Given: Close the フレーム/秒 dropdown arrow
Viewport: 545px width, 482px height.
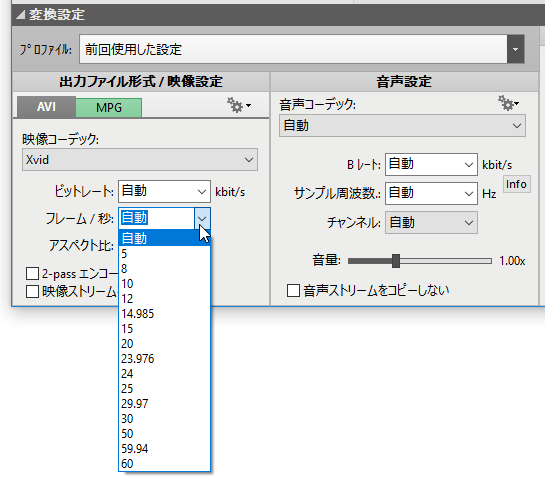Looking at the screenshot, I should pos(202,218).
